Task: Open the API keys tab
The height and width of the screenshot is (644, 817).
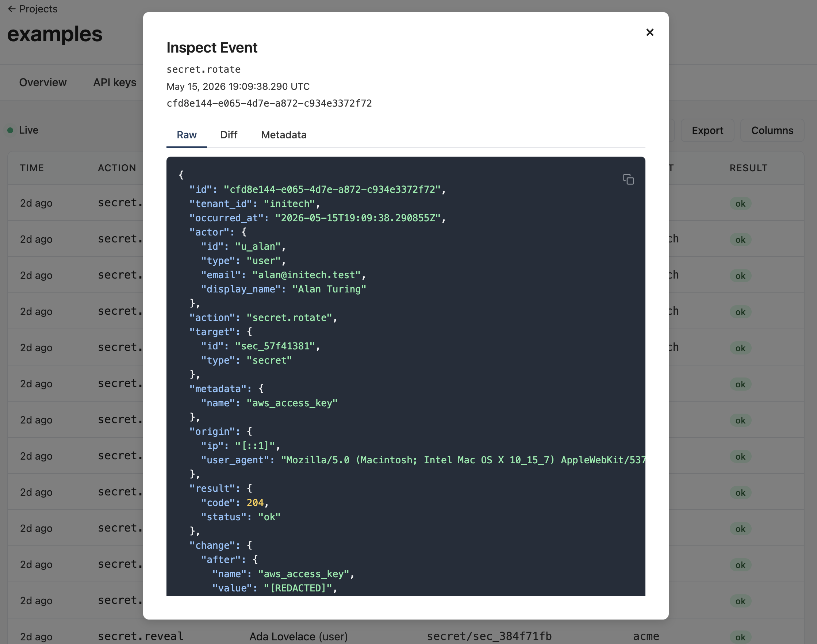Action: (x=115, y=82)
